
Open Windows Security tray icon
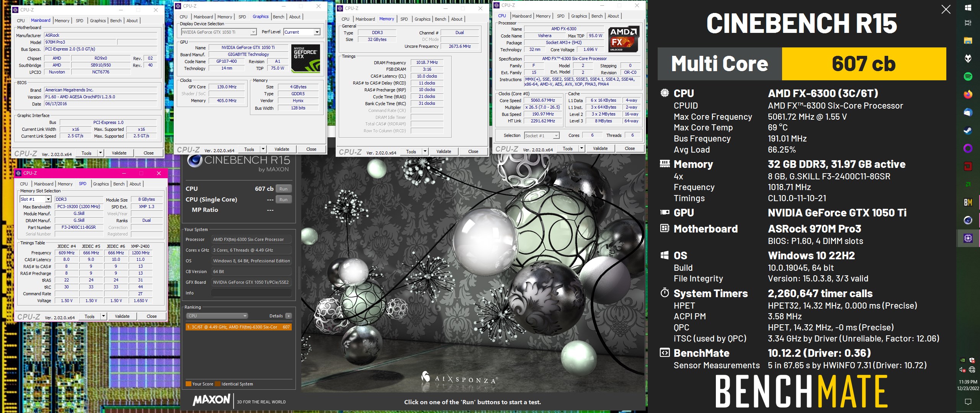point(972,360)
